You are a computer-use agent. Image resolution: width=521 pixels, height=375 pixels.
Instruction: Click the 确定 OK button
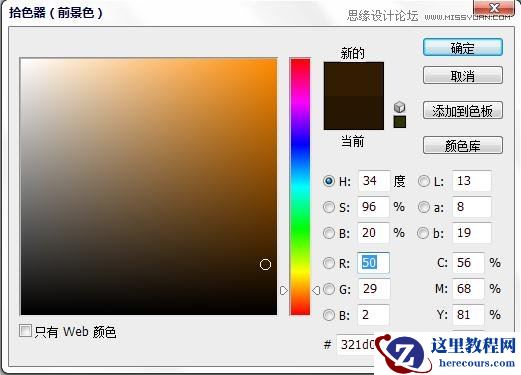[463, 47]
